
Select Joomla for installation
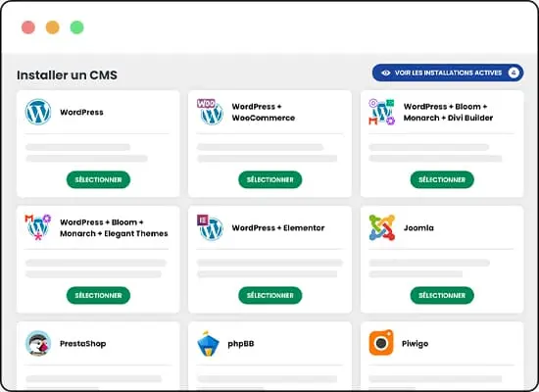(x=442, y=295)
